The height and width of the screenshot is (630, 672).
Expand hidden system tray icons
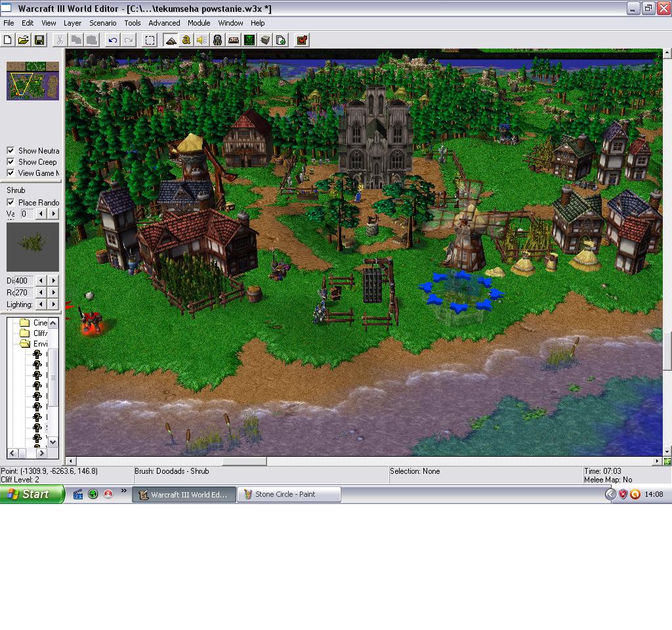610,494
